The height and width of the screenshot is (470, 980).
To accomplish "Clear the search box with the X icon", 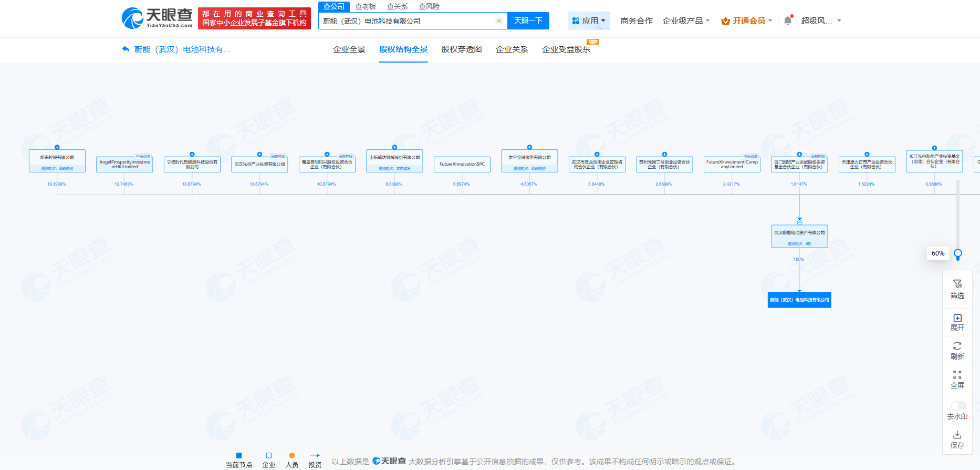I will (x=499, y=21).
